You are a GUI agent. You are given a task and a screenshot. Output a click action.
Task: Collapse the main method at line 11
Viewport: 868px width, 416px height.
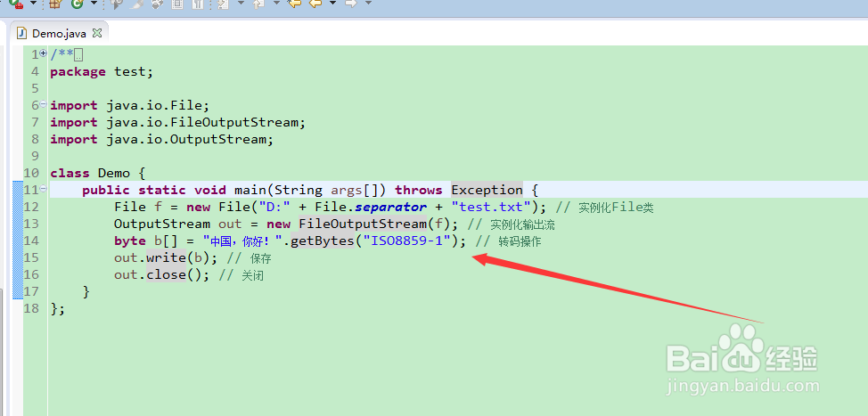(43, 190)
